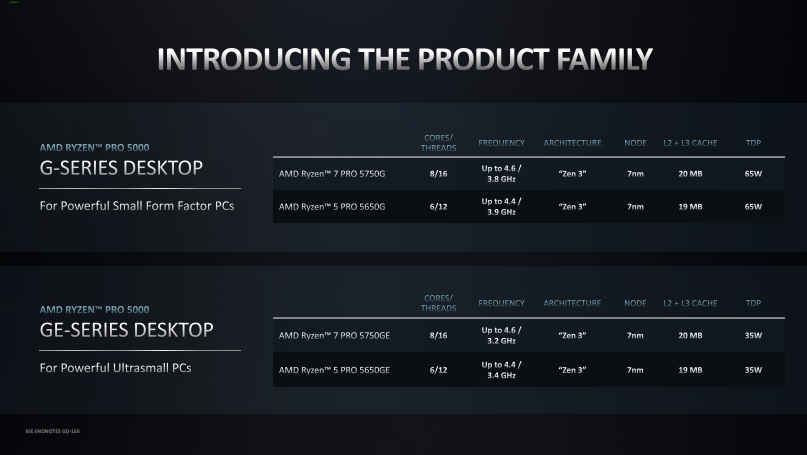
Task: Click the bottom table's Node column header
Action: coord(635,303)
